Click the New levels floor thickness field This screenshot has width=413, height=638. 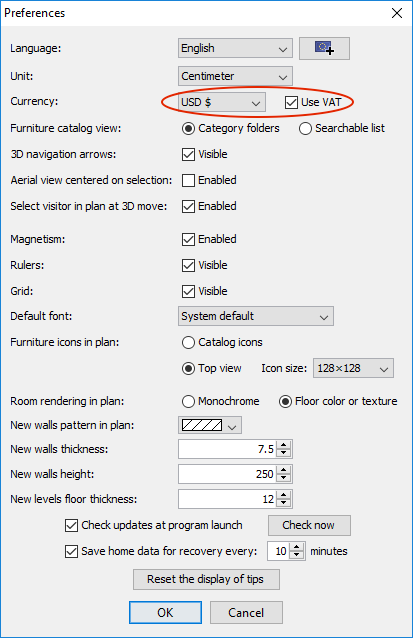228,499
